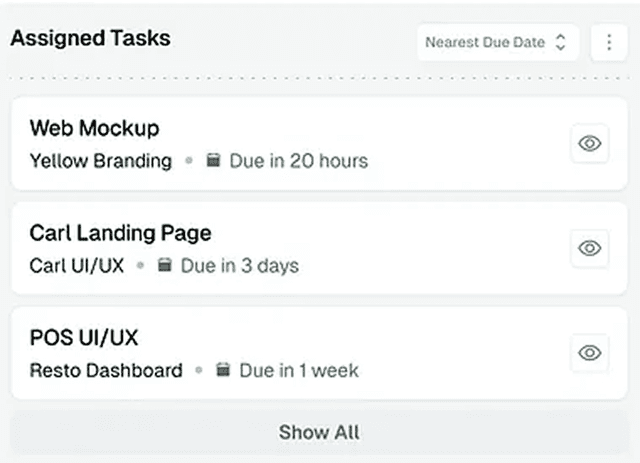Toggle eye icon for POS UI/UX task

pos(589,352)
